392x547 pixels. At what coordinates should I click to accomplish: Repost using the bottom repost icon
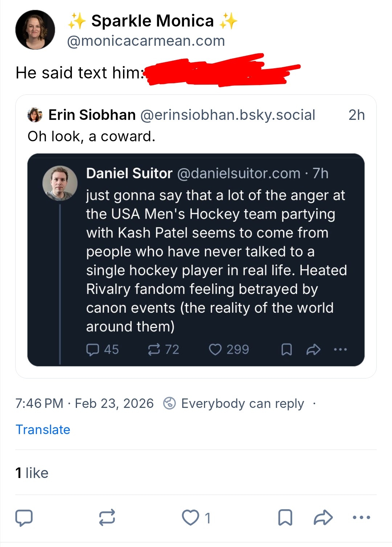(x=107, y=518)
